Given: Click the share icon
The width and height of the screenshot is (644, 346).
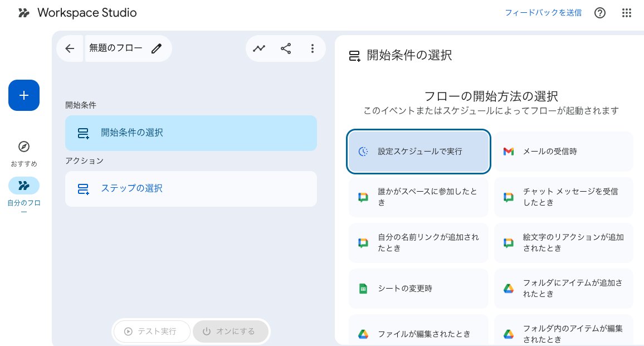Looking at the screenshot, I should pos(286,48).
